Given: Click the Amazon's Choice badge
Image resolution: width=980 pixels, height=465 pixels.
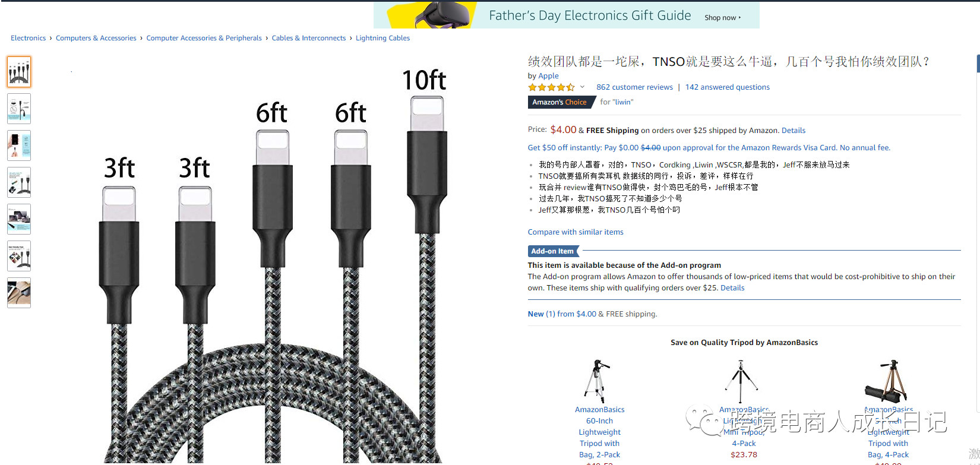Looking at the screenshot, I should tap(560, 102).
